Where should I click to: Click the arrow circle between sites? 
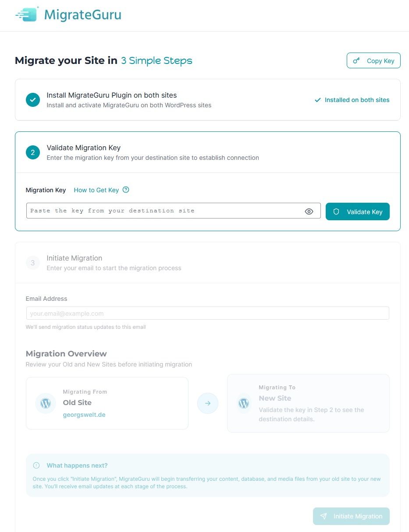click(208, 403)
